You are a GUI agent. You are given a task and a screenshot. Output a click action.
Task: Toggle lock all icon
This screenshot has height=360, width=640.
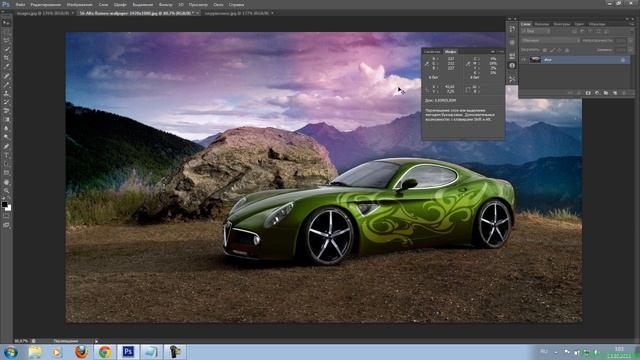(x=567, y=50)
